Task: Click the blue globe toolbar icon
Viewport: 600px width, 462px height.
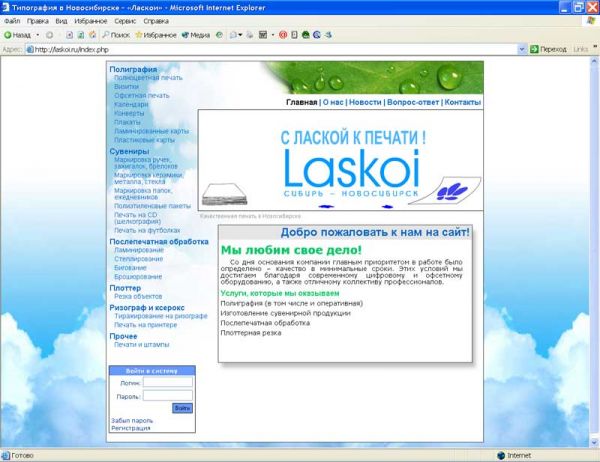Action: tap(317, 35)
